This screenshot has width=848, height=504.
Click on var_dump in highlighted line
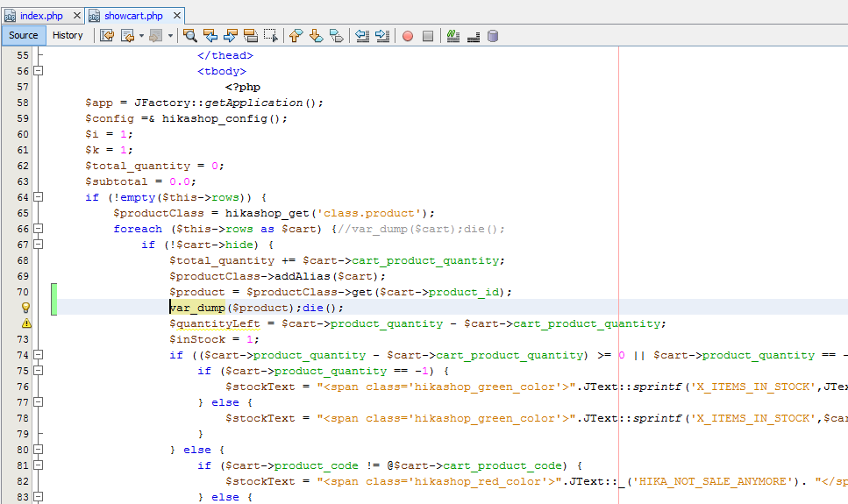197,308
